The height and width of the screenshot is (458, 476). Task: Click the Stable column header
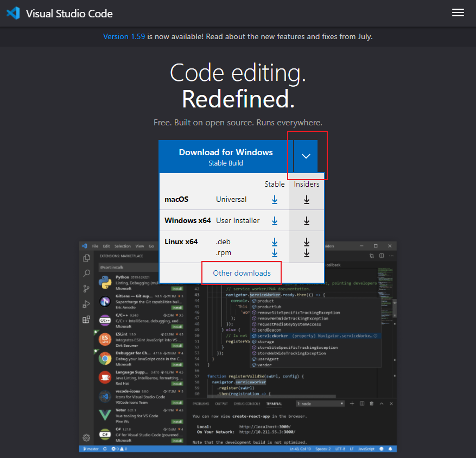pos(275,185)
